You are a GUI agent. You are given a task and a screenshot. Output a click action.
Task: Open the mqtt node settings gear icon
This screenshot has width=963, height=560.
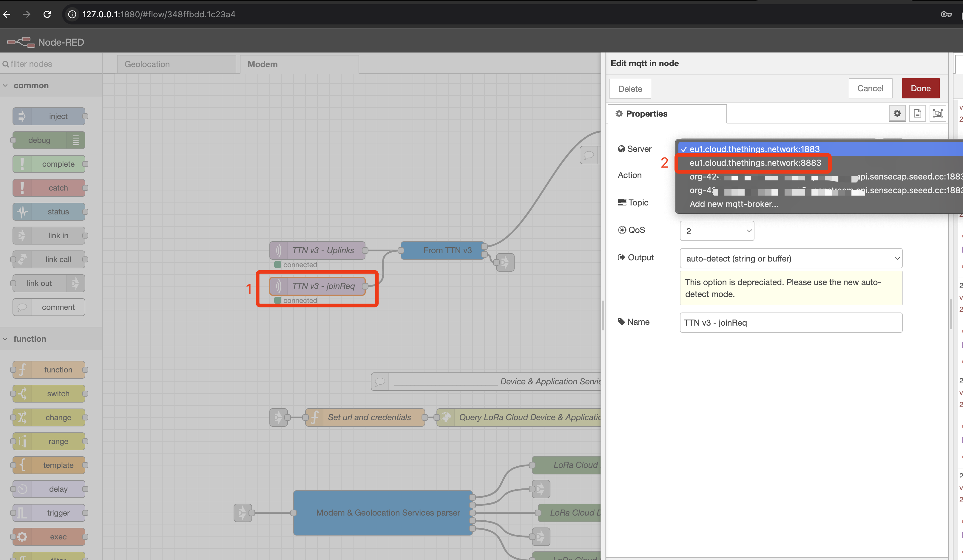pos(897,113)
